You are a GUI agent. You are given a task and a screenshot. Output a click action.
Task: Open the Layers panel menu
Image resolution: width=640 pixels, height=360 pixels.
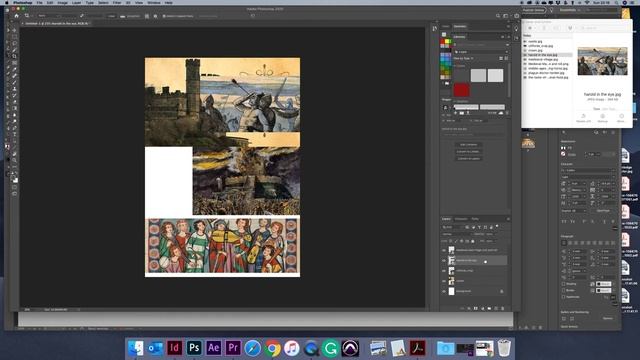click(508, 219)
